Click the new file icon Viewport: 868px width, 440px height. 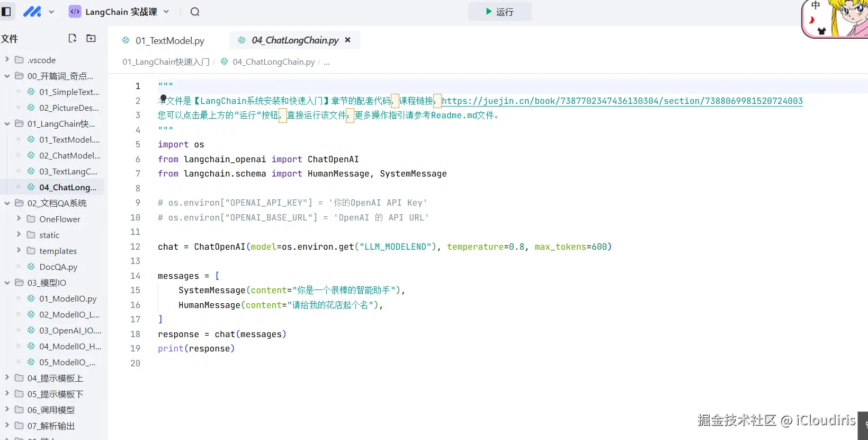click(73, 38)
